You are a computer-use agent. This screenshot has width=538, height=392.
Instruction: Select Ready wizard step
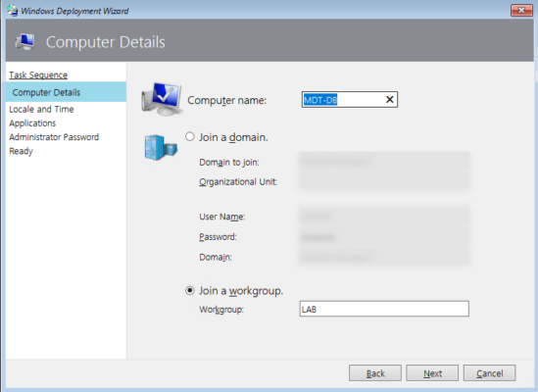21,151
